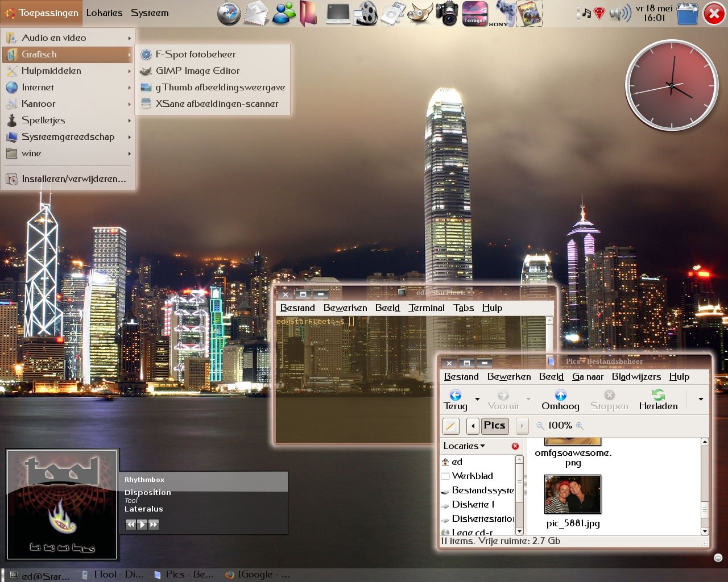Click Terug back button in file manager
The image size is (728, 582).
[x=456, y=400]
